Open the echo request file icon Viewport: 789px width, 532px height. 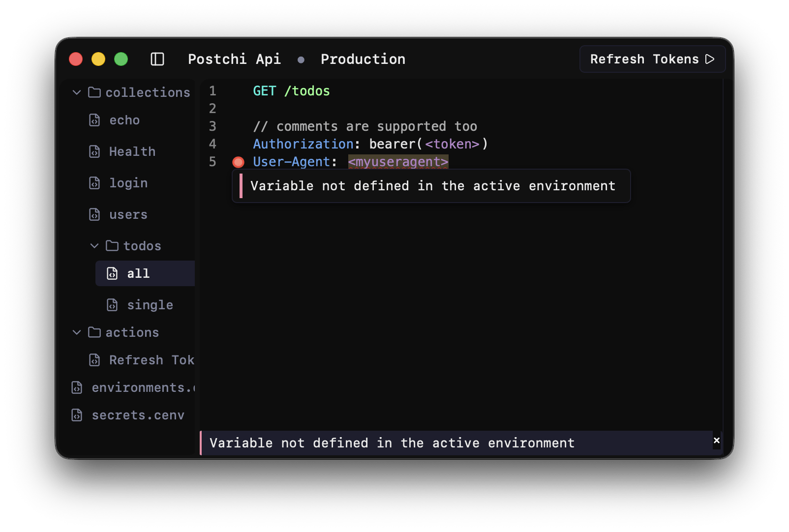coord(95,120)
